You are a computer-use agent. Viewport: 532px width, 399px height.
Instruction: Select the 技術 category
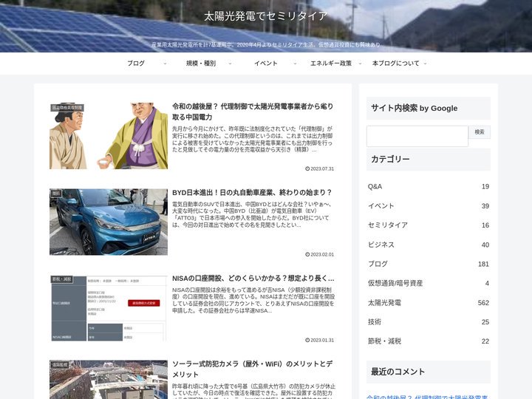(x=429, y=322)
